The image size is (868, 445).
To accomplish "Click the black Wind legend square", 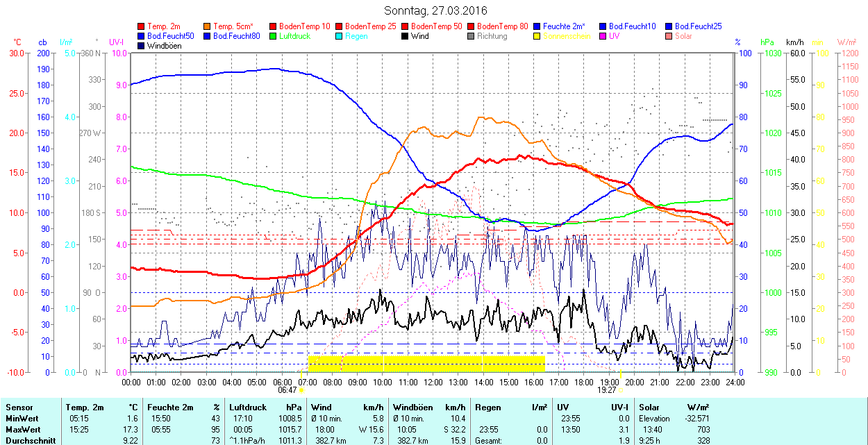I will pyautogui.click(x=406, y=36).
